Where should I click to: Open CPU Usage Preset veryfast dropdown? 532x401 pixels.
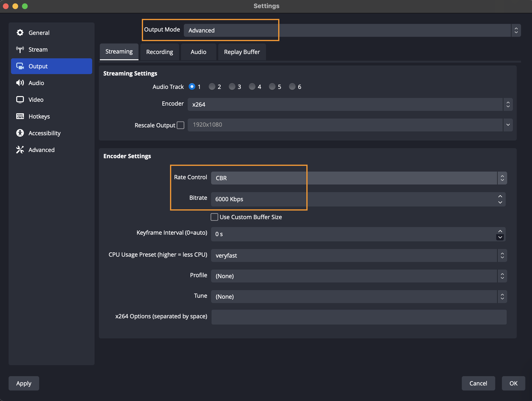[x=359, y=255]
